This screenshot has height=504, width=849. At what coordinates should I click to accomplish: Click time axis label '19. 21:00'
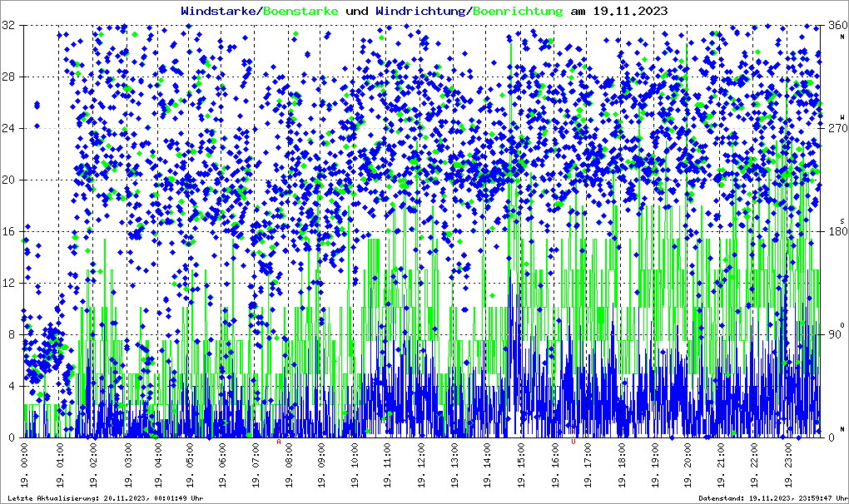click(721, 465)
